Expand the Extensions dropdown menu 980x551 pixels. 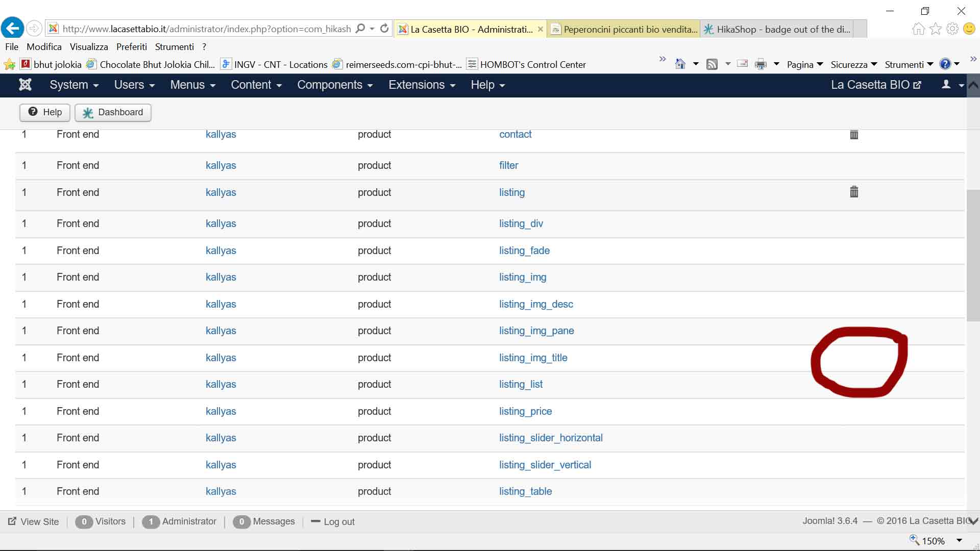pos(422,85)
